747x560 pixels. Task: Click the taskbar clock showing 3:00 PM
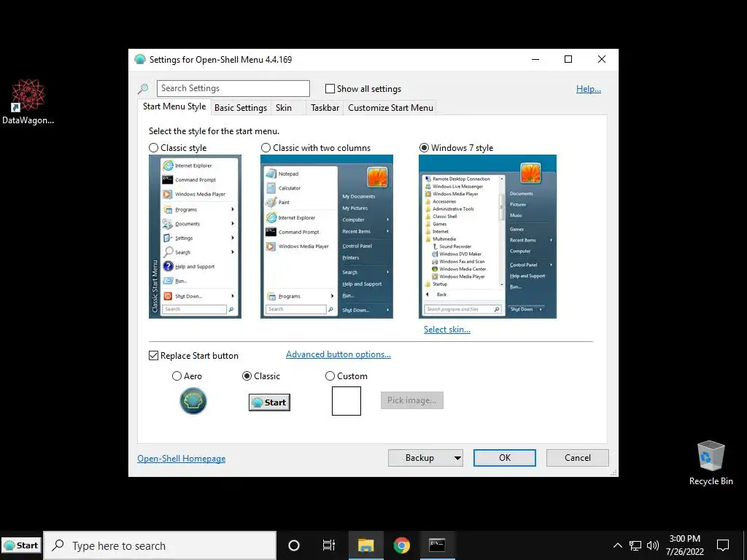pos(684,545)
